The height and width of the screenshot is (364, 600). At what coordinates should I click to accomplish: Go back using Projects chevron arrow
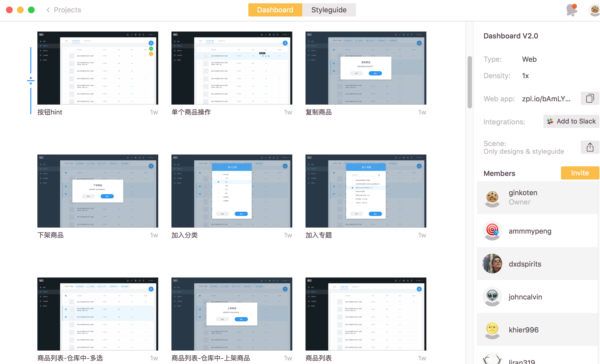(x=48, y=10)
